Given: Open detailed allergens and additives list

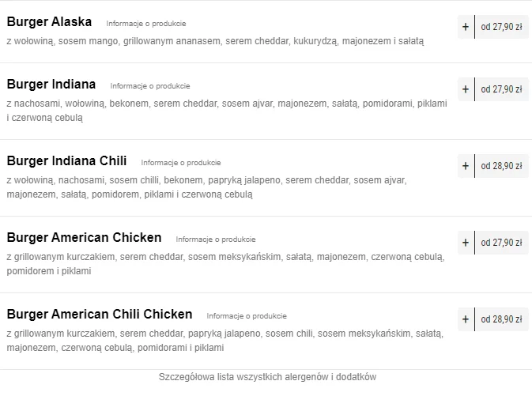Looking at the screenshot, I should click(267, 377).
